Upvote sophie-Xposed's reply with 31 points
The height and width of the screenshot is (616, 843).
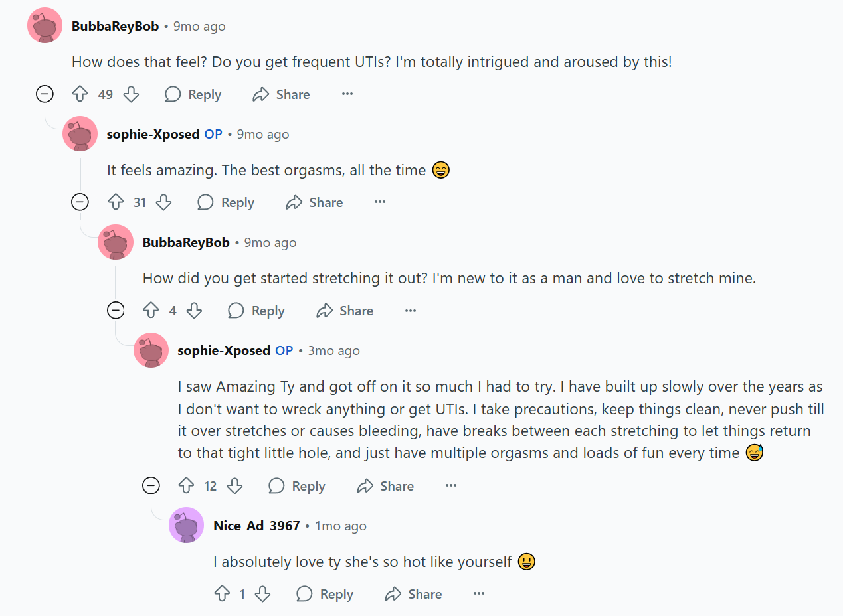tap(116, 202)
